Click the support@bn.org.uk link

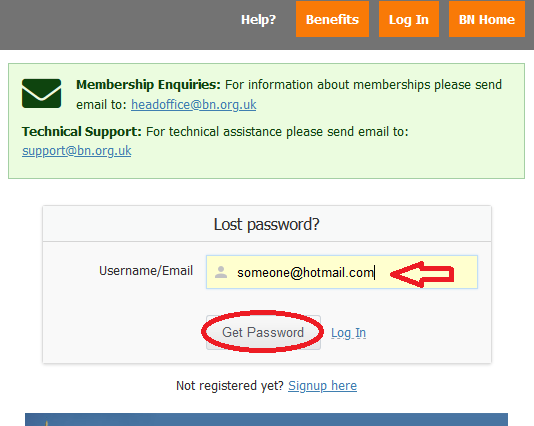(x=77, y=151)
